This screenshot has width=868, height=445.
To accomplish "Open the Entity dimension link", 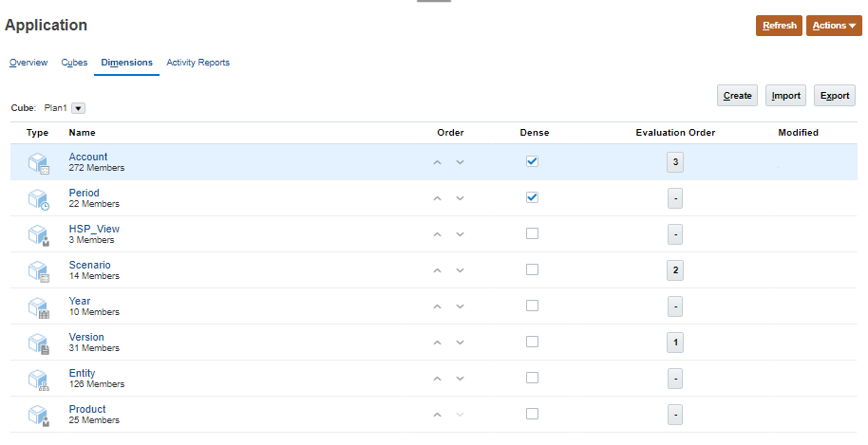I will (x=82, y=373).
